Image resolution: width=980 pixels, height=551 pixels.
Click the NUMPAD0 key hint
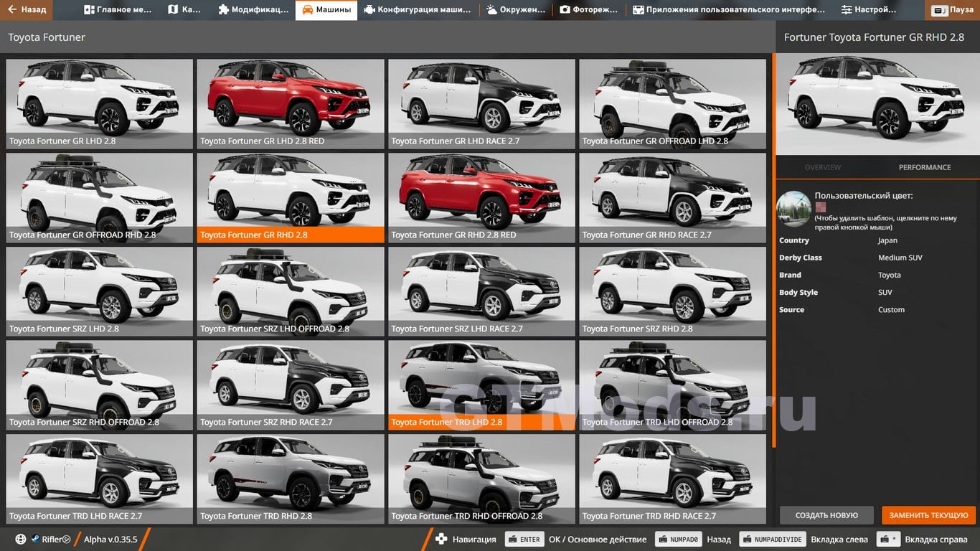677,540
